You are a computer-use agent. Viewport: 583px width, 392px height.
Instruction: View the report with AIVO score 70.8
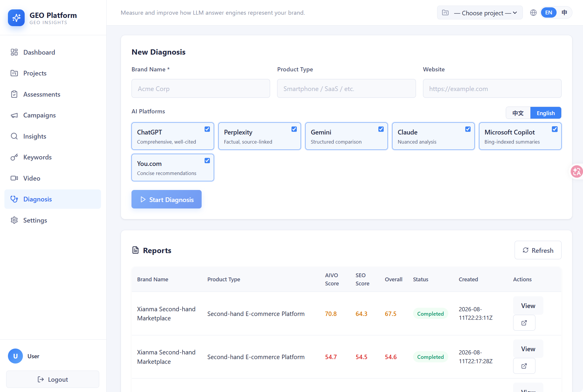pos(528,306)
